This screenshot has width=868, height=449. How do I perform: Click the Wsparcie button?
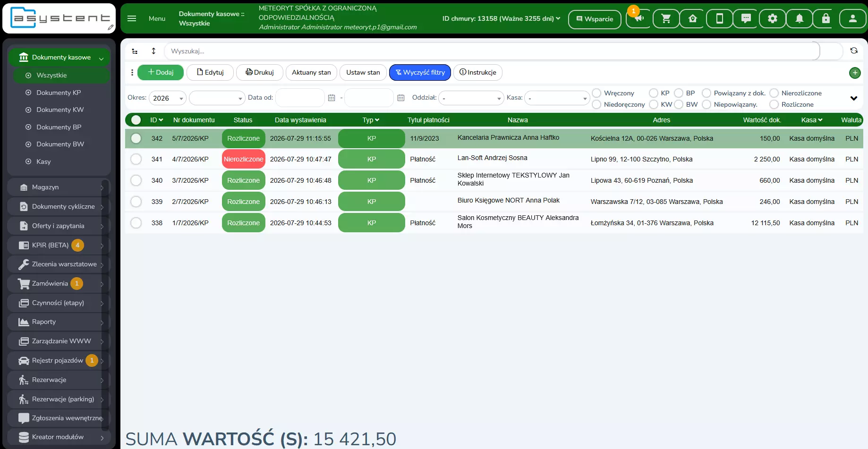(595, 19)
